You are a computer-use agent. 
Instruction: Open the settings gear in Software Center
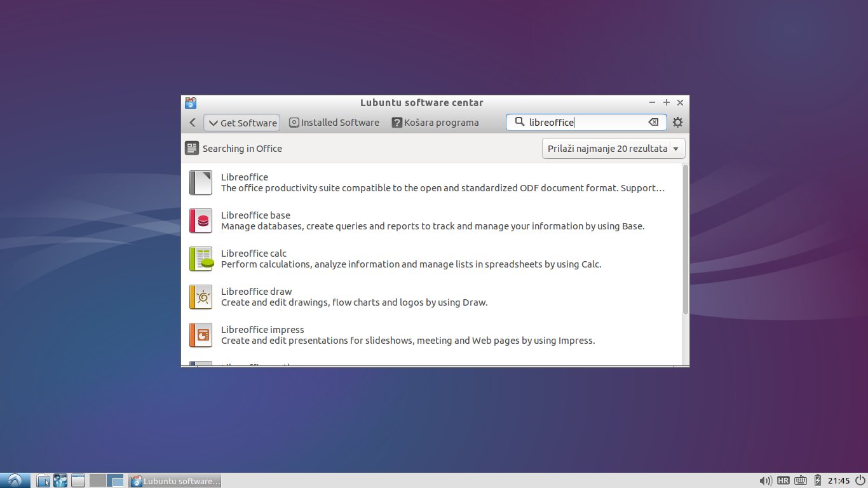(677, 123)
